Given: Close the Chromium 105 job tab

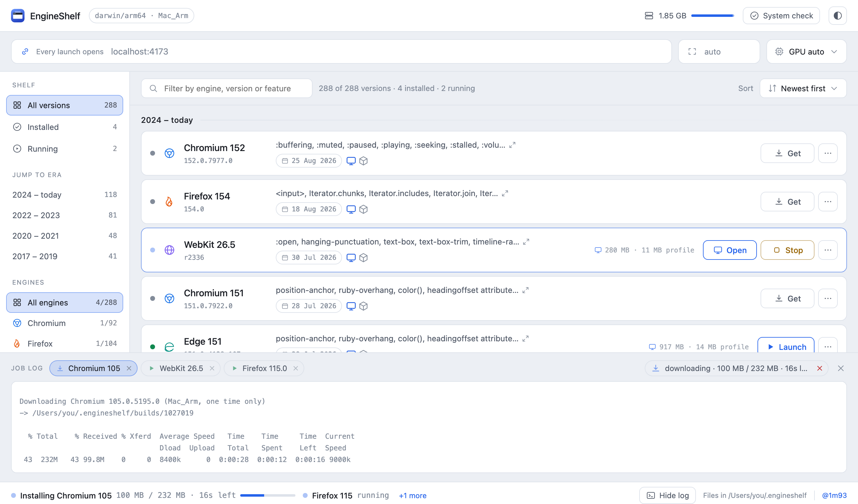Looking at the screenshot, I should (129, 368).
